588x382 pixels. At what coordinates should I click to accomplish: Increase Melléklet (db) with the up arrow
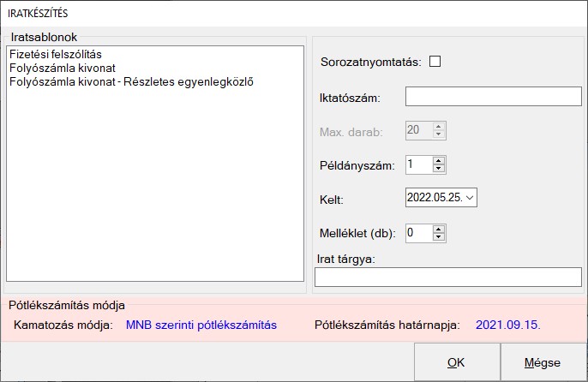click(439, 228)
